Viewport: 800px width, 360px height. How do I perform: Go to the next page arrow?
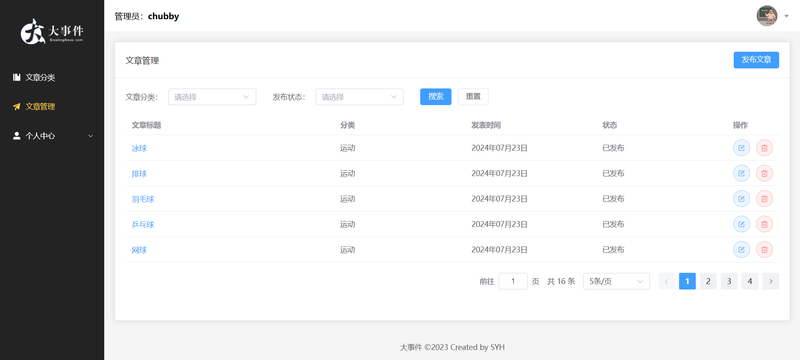click(770, 281)
